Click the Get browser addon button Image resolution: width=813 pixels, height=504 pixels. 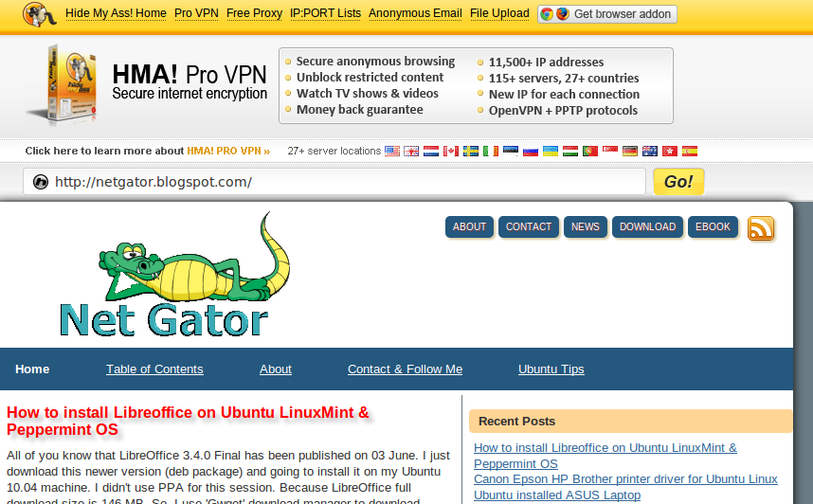[x=607, y=14]
